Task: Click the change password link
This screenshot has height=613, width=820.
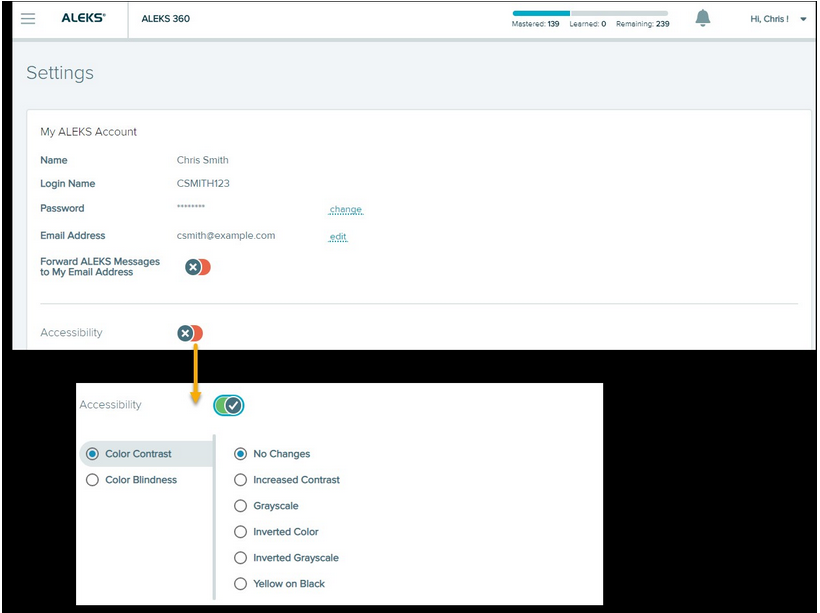Action: pyautogui.click(x=346, y=210)
